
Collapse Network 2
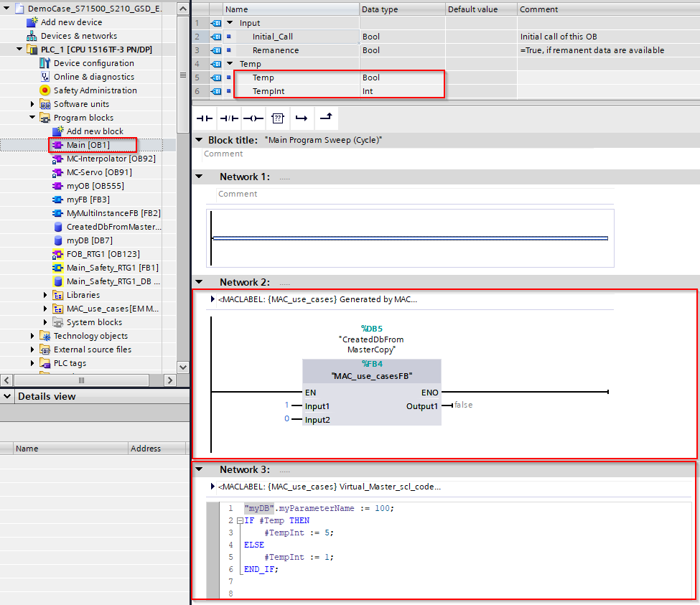click(x=199, y=282)
